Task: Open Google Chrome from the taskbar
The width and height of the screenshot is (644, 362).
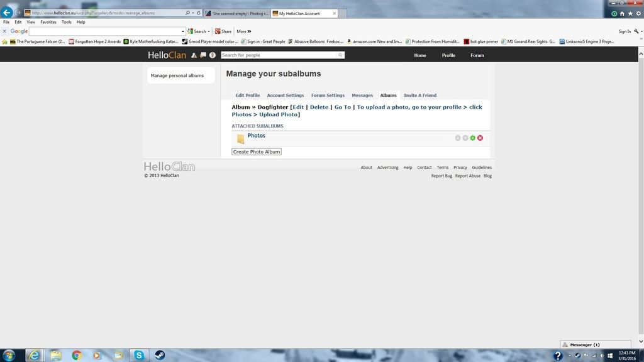Action: [x=76, y=355]
